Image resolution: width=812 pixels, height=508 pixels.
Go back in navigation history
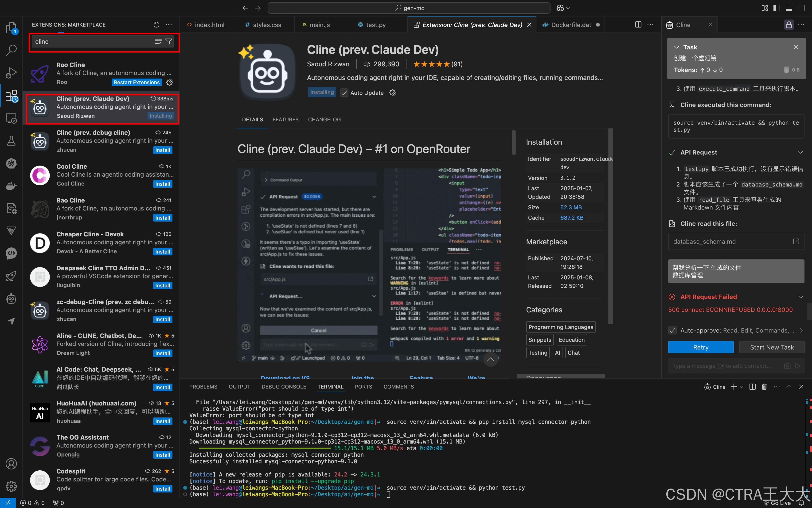(x=245, y=8)
